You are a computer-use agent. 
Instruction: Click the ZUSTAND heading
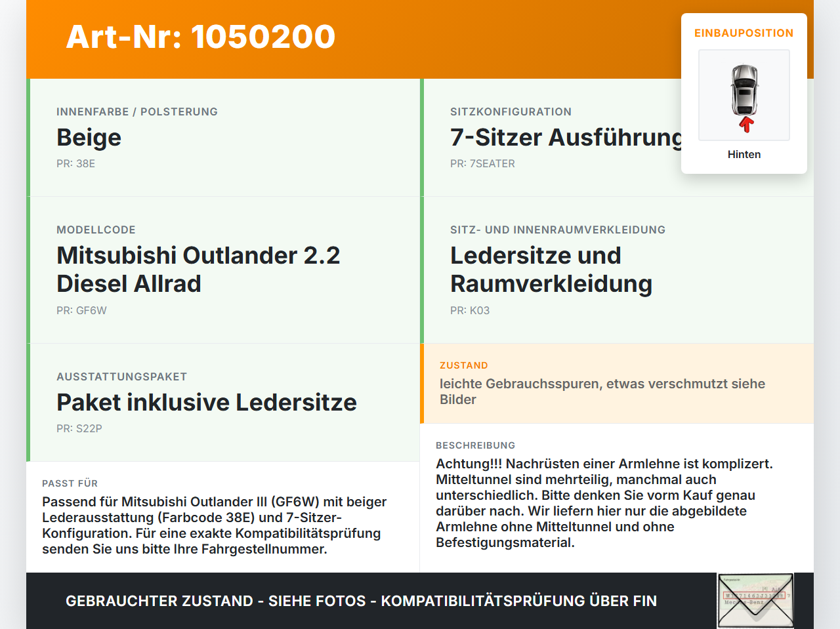coord(464,365)
